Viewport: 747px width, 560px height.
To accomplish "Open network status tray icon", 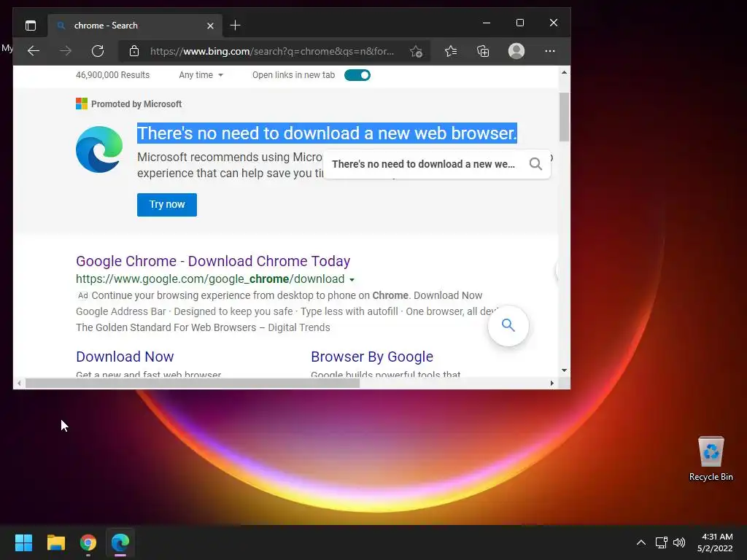I will pyautogui.click(x=661, y=542).
